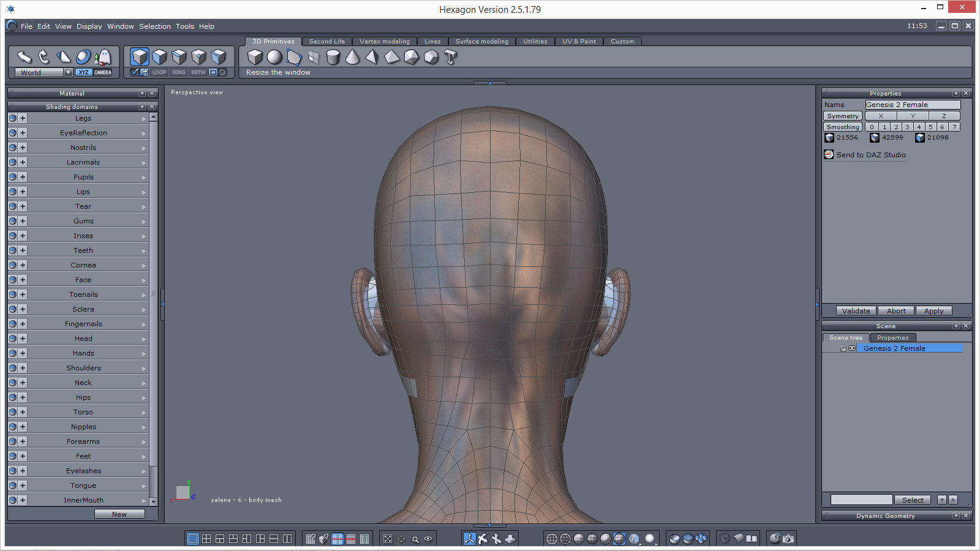Set smoothing level to 2
Viewport: 980px width, 551px height.
[895, 127]
